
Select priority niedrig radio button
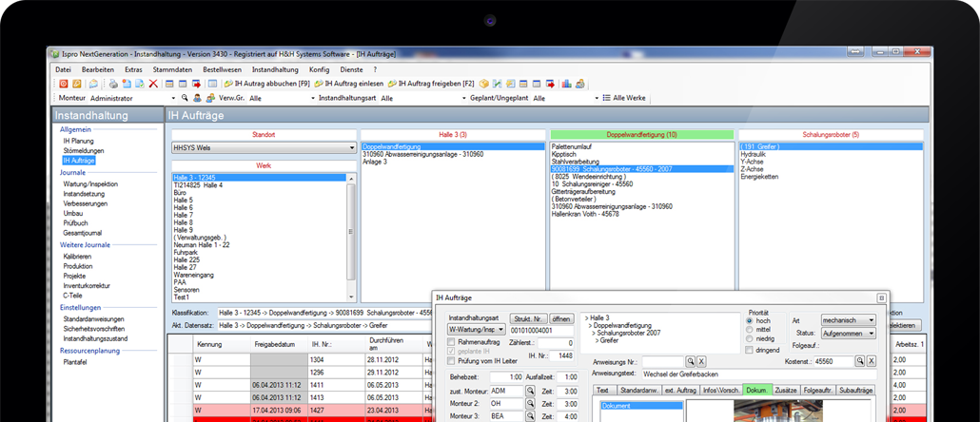(x=750, y=338)
